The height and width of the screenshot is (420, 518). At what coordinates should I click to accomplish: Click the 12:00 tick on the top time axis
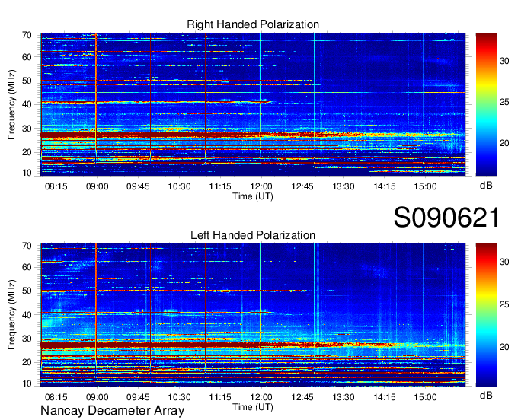coord(261,186)
